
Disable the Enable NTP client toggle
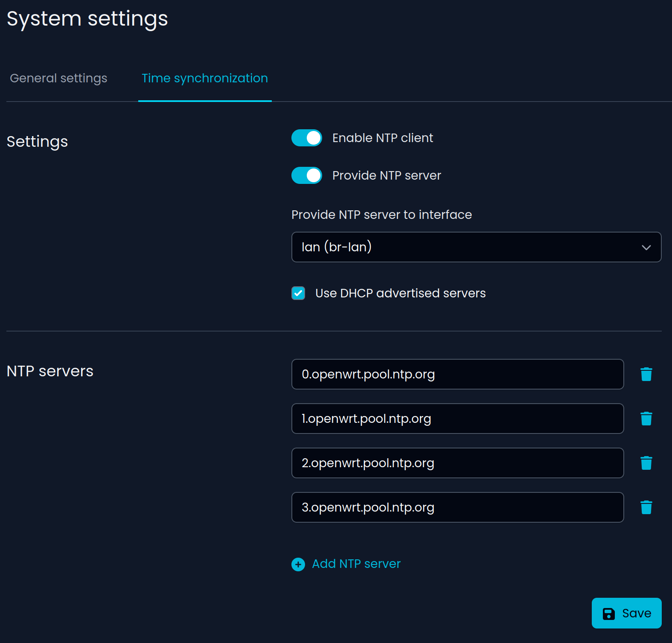pyautogui.click(x=306, y=138)
